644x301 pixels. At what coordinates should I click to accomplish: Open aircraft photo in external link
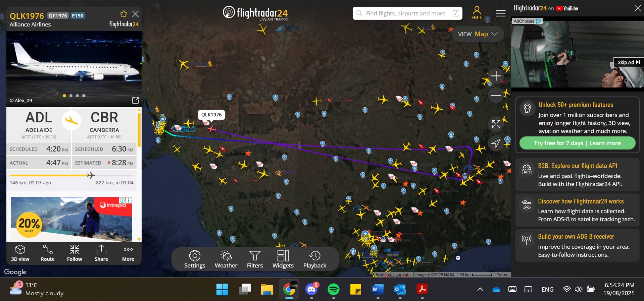click(x=135, y=100)
